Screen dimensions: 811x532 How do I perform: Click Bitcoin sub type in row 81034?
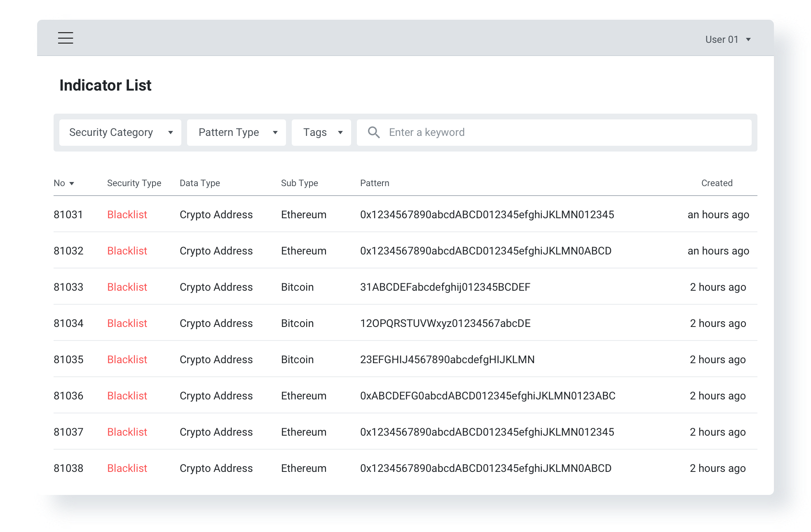click(x=297, y=323)
